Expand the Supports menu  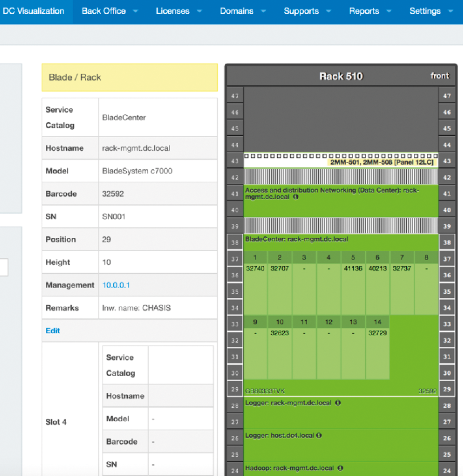301,11
